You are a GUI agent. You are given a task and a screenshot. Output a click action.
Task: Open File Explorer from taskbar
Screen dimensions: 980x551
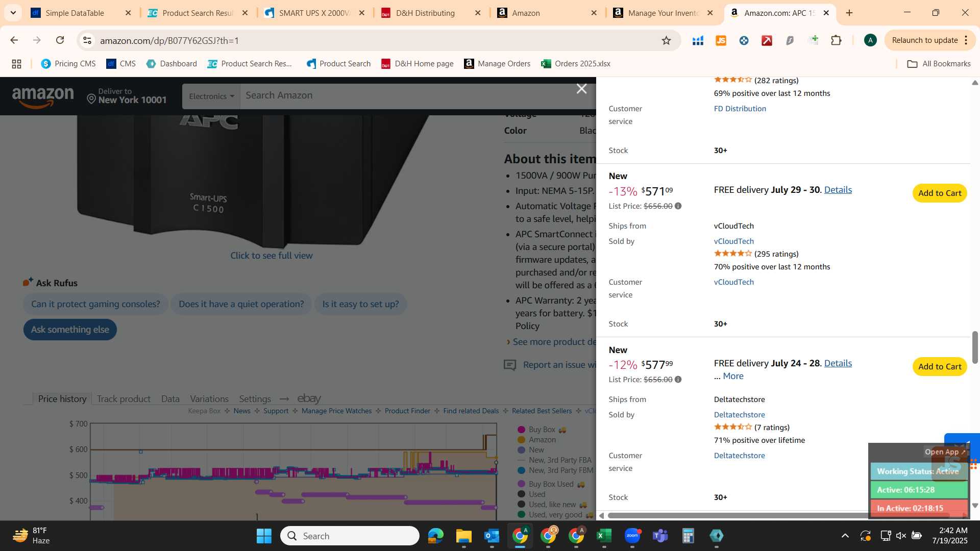[463, 536]
